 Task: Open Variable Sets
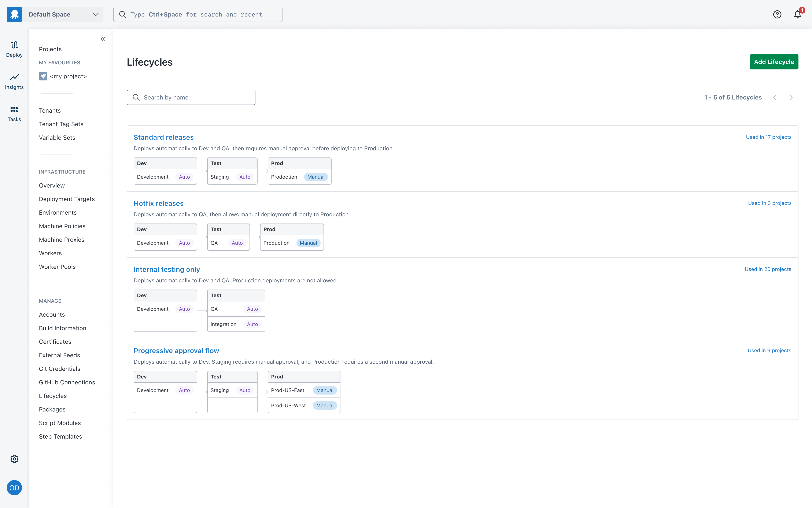(57, 138)
